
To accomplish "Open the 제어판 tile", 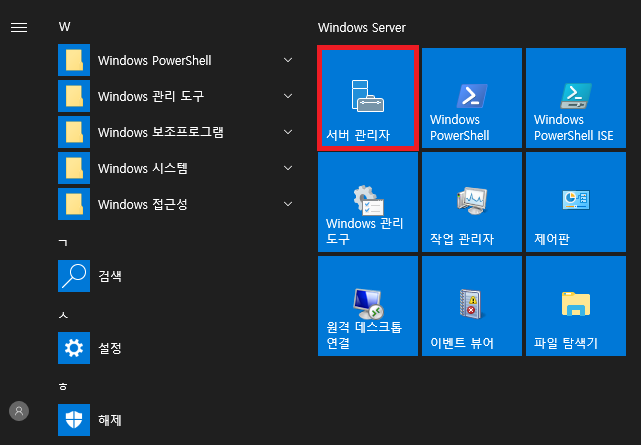I will (x=576, y=202).
